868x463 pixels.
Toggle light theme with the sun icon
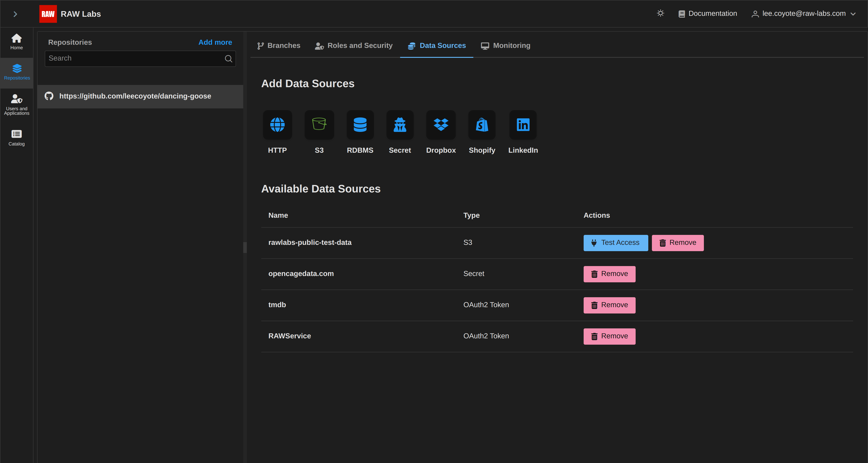(x=660, y=14)
